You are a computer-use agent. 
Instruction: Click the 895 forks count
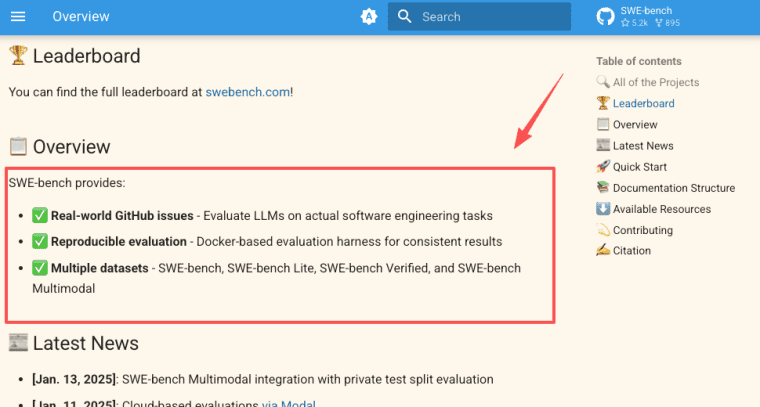tap(667, 23)
